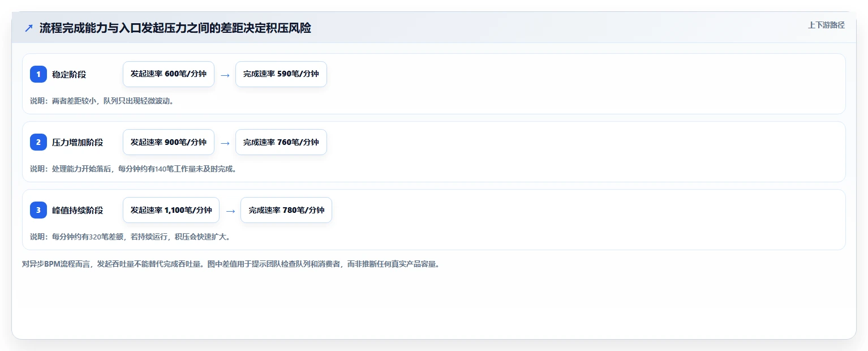Screen dimensions: 868x351
Task: Click the arrow between 600 and 590 rates
Action: [x=225, y=75]
